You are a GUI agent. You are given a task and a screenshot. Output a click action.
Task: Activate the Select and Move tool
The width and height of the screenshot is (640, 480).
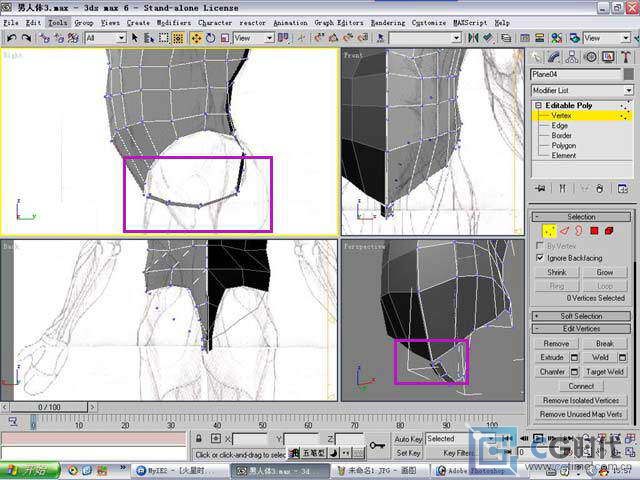click(x=196, y=38)
